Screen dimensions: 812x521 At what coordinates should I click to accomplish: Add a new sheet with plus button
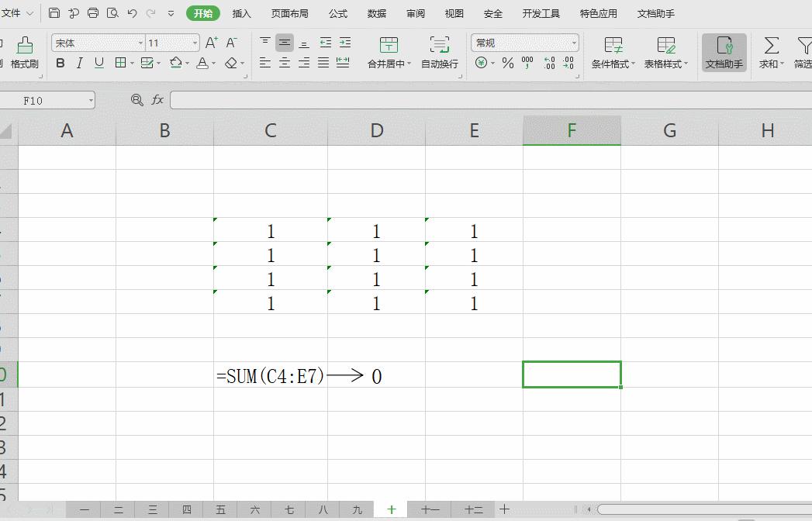[504, 509]
